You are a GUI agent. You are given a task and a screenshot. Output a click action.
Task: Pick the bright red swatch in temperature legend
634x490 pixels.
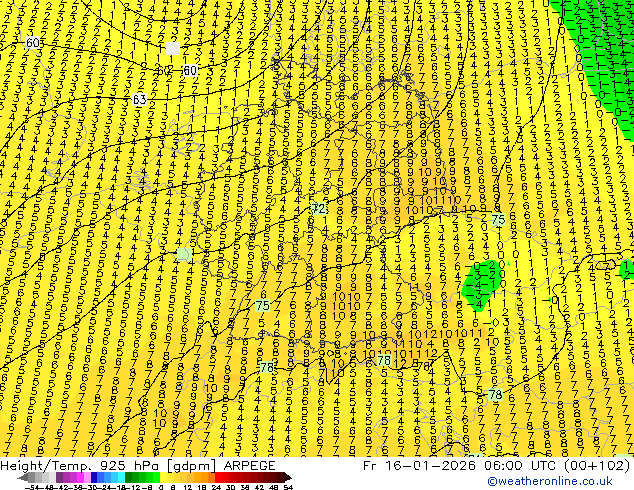pos(218,477)
